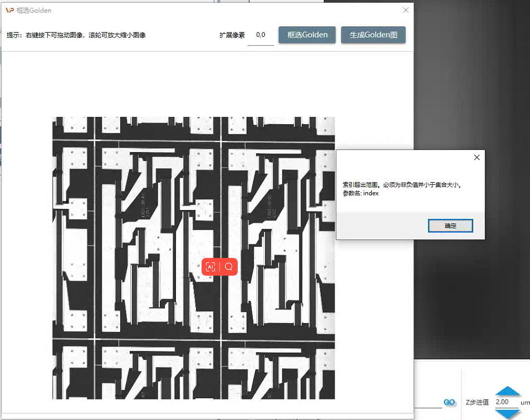
Task: Click the 扩展像素 label
Action: click(x=232, y=35)
